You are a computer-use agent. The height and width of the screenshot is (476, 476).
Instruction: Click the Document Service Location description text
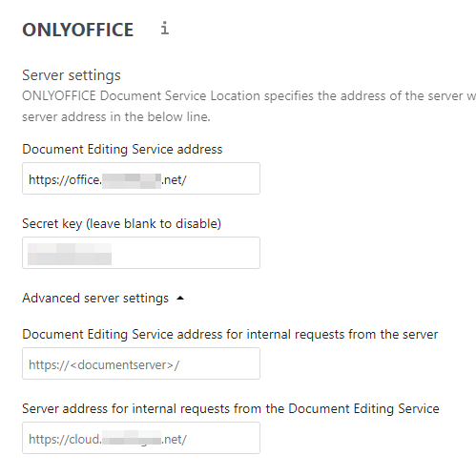pyautogui.click(x=249, y=96)
